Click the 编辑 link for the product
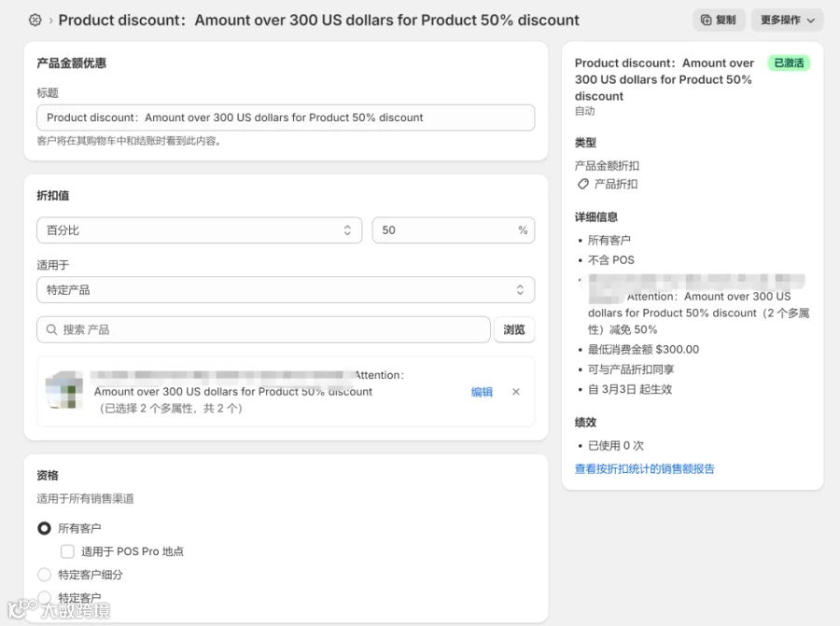The height and width of the screenshot is (626, 840). coord(482,392)
